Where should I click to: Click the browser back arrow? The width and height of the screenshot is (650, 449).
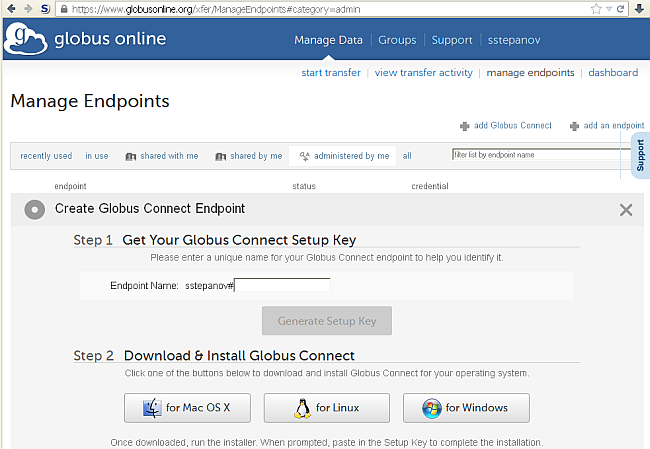(12, 8)
